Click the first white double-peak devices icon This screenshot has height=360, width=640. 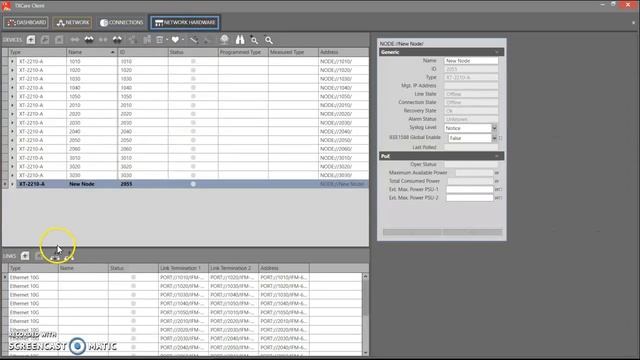click(89, 40)
